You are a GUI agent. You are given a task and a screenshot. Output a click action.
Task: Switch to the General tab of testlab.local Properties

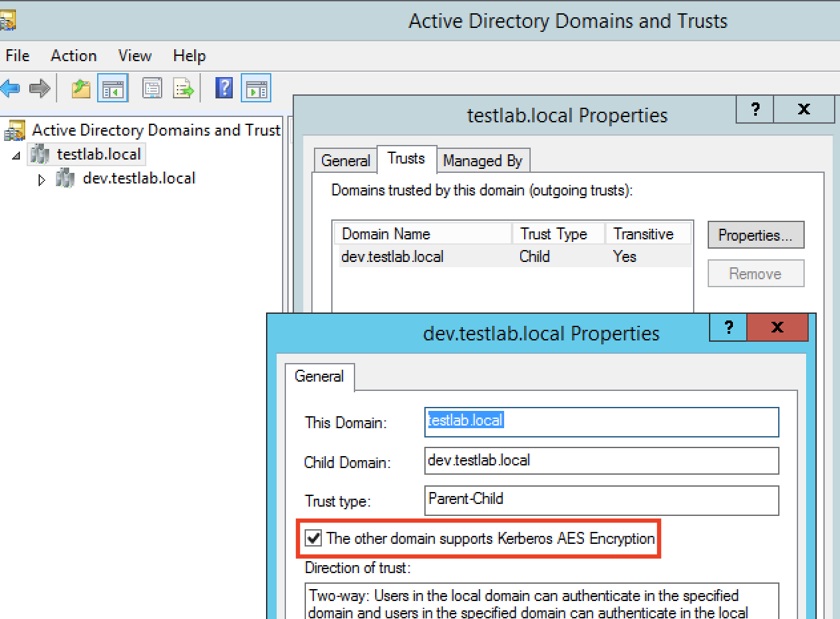pos(345,161)
